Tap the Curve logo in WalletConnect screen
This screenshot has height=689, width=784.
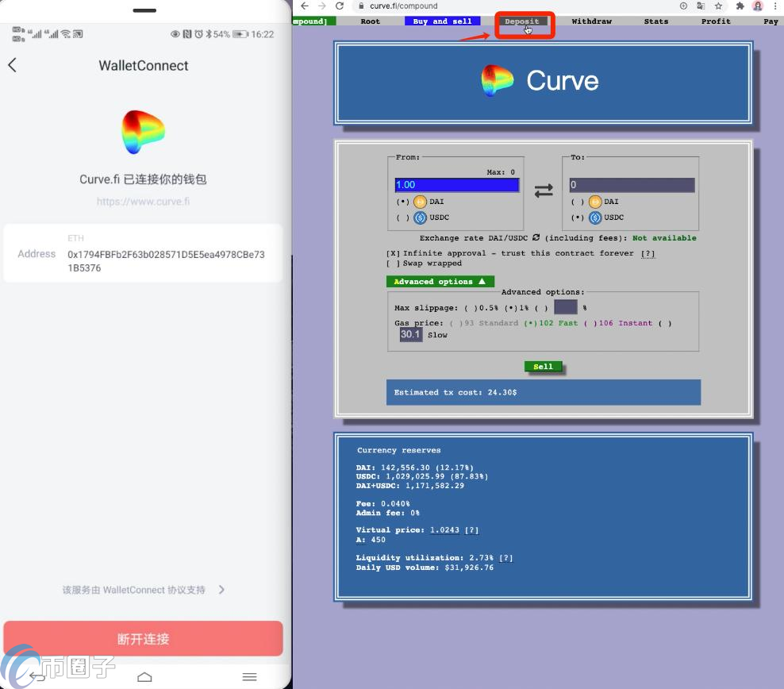click(143, 132)
